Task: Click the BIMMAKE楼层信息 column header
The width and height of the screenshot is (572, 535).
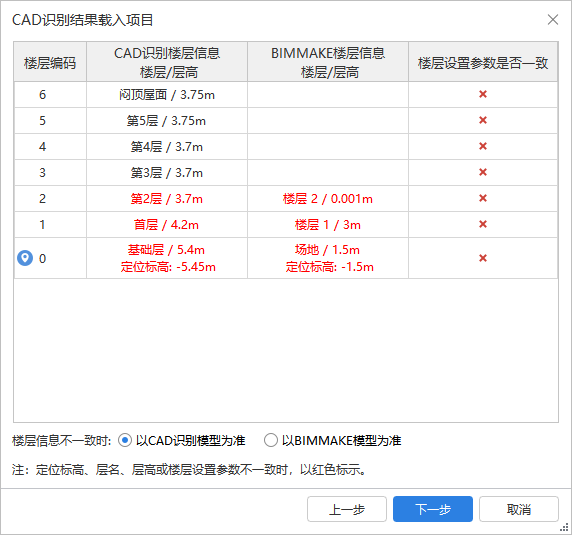Action: point(328,62)
